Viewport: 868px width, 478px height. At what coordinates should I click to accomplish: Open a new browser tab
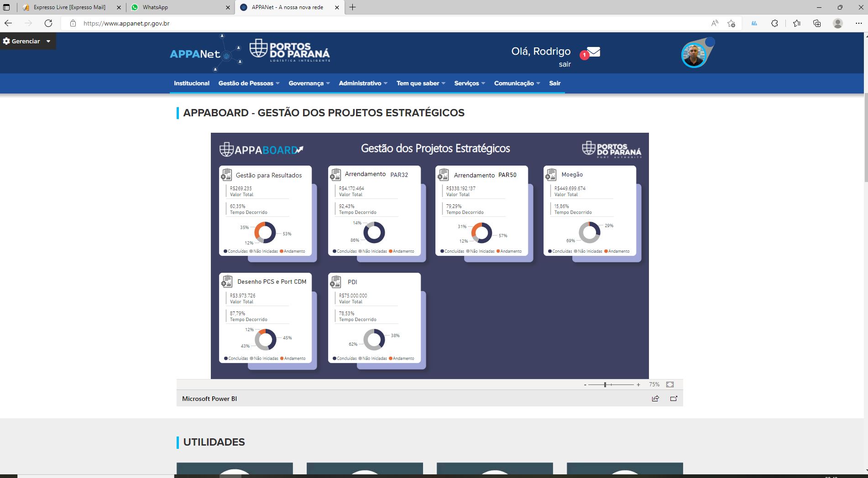coord(353,7)
